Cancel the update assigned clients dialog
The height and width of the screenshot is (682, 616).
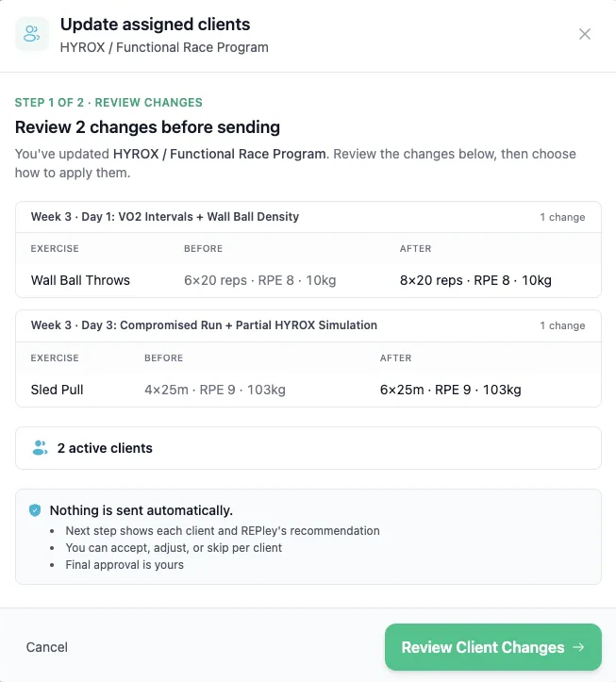coord(47,647)
